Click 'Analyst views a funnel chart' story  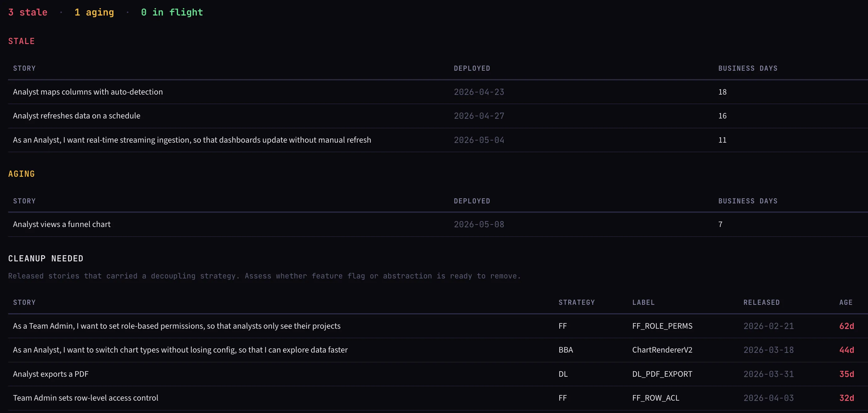click(x=62, y=224)
